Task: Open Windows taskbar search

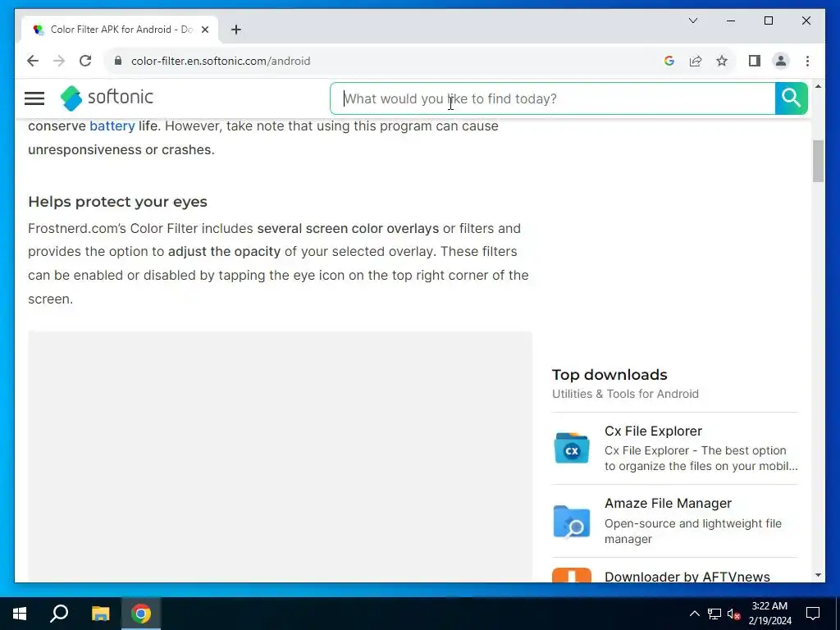Action: tap(59, 614)
